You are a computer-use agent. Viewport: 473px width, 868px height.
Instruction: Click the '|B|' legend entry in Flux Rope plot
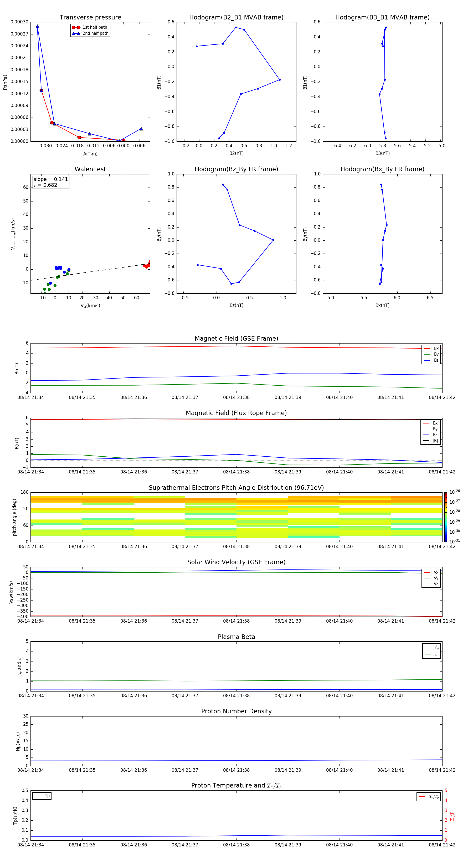pos(431,441)
